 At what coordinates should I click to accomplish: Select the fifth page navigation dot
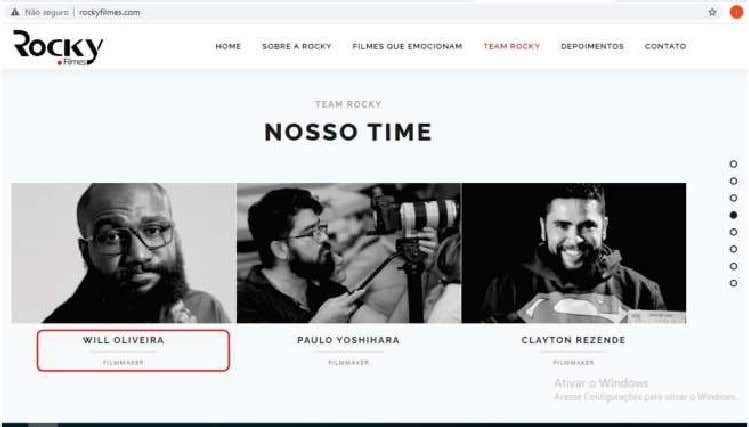pos(733,232)
